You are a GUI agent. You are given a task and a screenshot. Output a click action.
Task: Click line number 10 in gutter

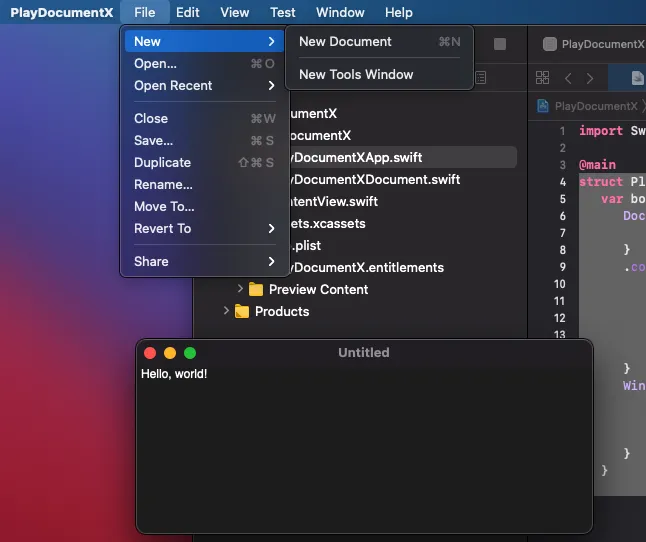[559, 284]
